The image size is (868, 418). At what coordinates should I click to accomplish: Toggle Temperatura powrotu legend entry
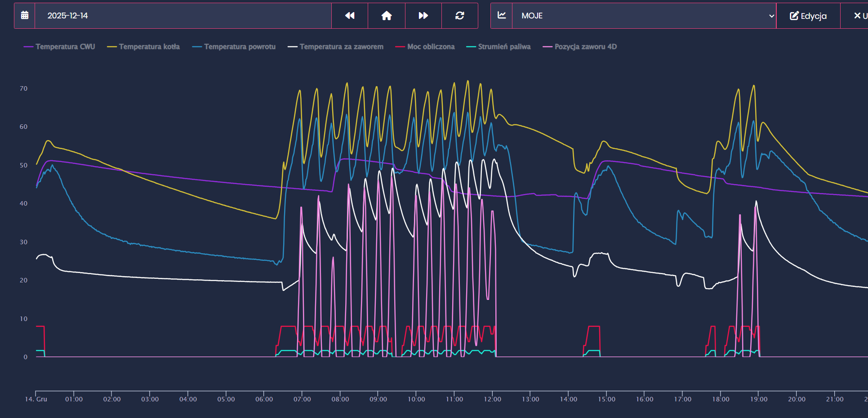[234, 47]
